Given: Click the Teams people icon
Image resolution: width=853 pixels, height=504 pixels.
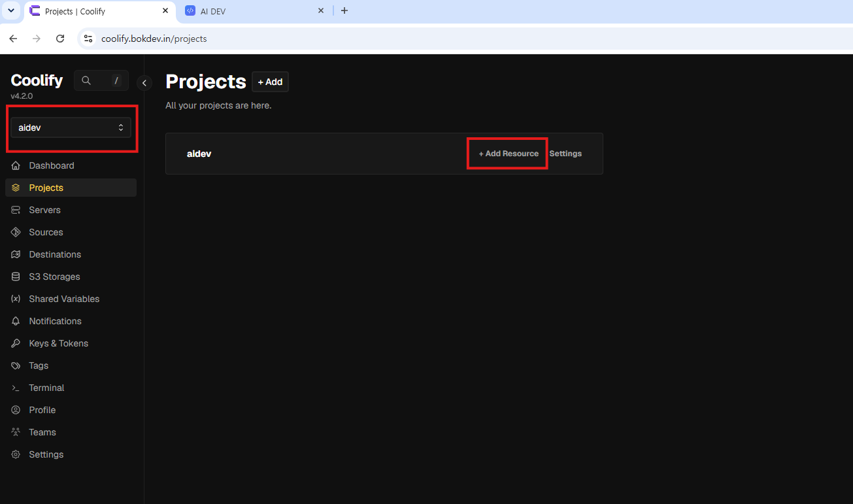Looking at the screenshot, I should 16,432.
